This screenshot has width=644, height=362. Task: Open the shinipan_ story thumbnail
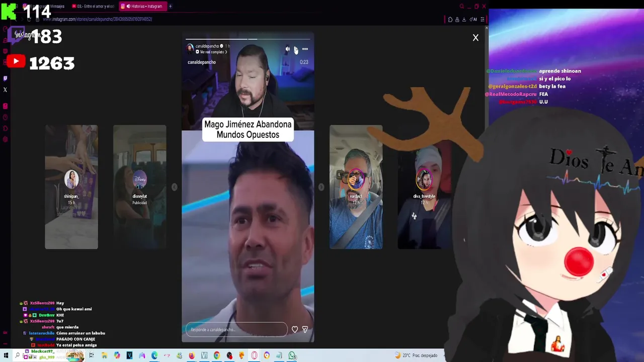tap(71, 187)
